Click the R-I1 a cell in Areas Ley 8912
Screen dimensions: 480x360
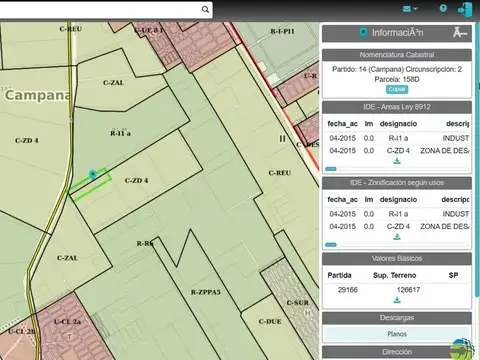tap(398, 138)
